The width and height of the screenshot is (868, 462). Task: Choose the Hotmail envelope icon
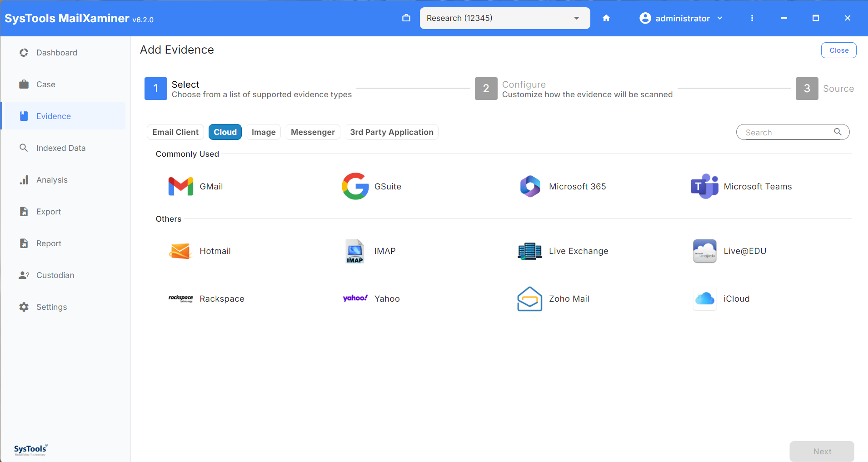180,251
